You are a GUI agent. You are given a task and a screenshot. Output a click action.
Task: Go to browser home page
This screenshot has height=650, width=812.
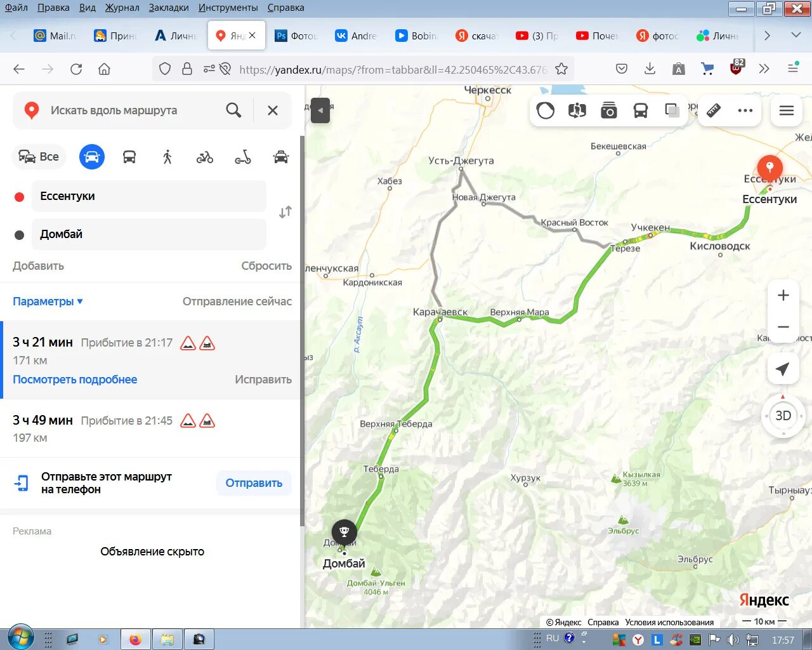point(104,69)
